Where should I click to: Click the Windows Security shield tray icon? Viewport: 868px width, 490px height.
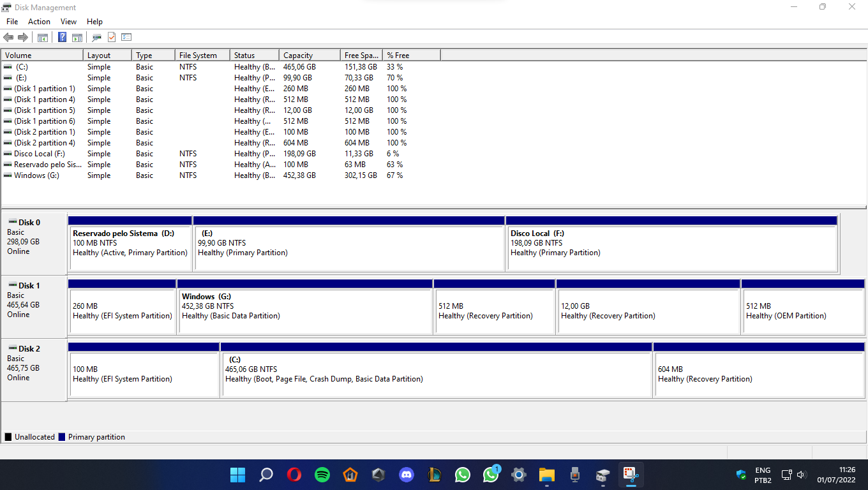tap(741, 475)
